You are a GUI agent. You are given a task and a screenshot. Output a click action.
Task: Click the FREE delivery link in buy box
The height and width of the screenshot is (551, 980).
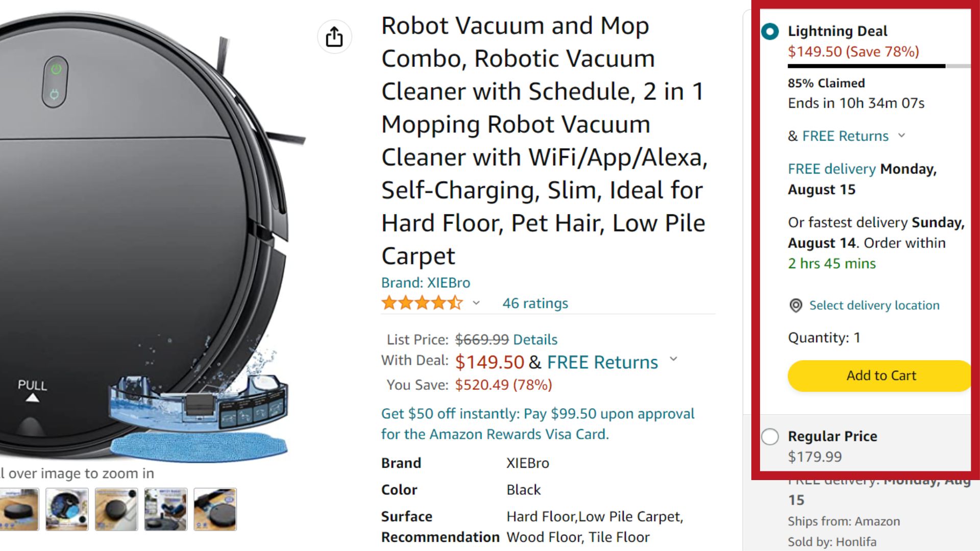click(x=831, y=169)
